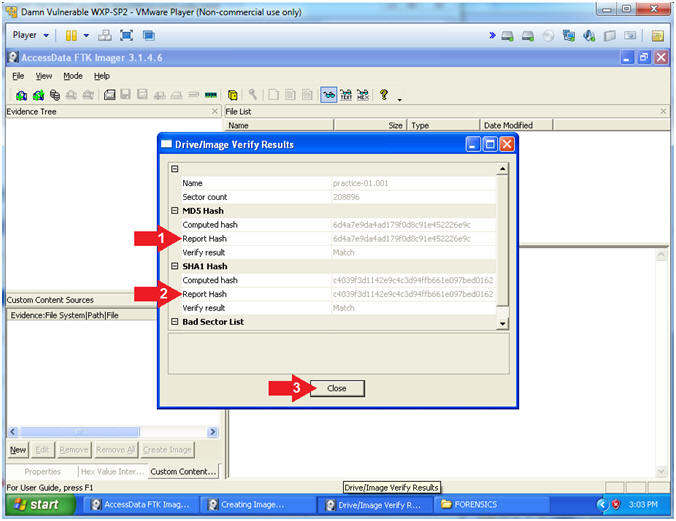The width and height of the screenshot is (676, 521).
Task: Click the VMware yellow message log icon
Action: pyautogui.click(x=657, y=36)
